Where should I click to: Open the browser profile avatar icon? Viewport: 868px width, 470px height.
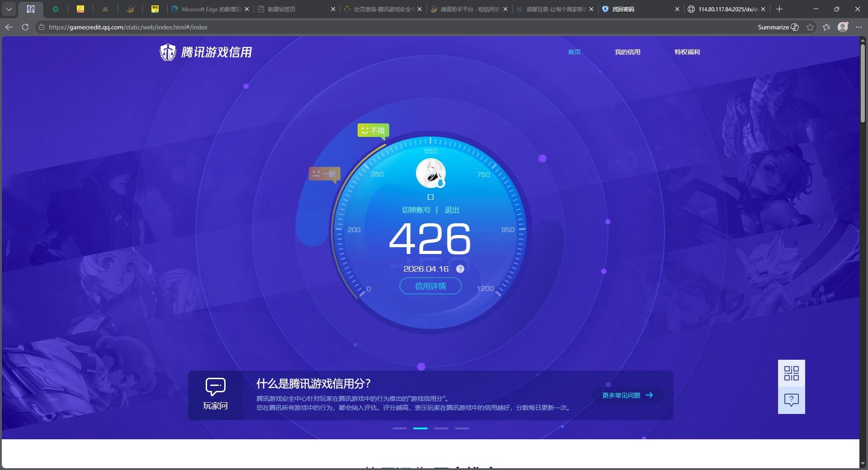(843, 27)
